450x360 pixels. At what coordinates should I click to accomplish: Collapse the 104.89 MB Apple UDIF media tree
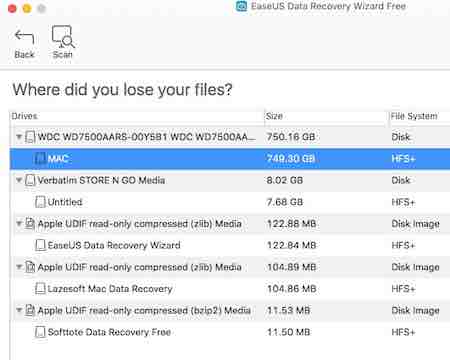[19, 267]
